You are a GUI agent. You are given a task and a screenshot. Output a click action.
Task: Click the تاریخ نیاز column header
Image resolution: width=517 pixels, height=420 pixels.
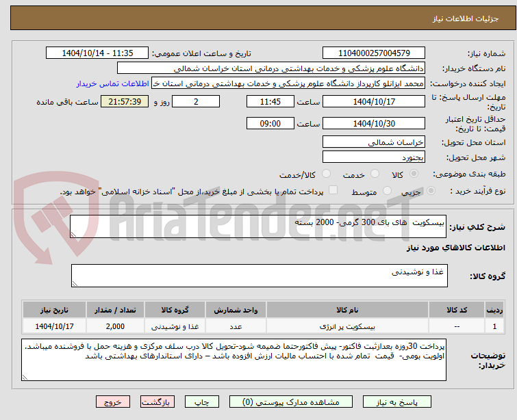pyautogui.click(x=54, y=310)
